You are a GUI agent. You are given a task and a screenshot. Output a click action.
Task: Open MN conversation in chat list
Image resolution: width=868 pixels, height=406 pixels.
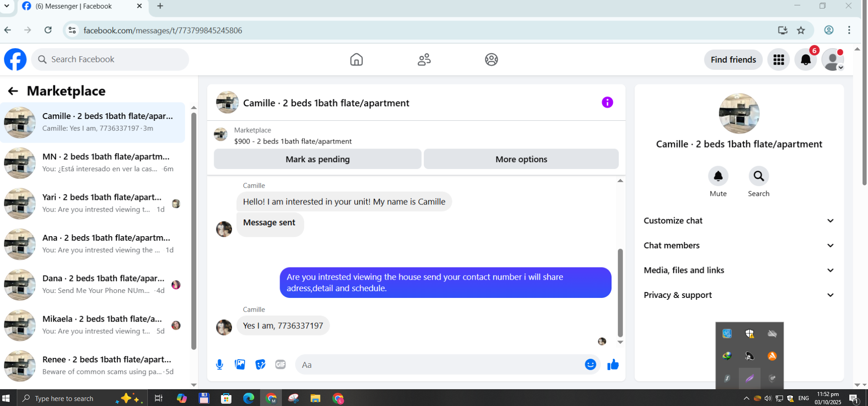pos(93,163)
